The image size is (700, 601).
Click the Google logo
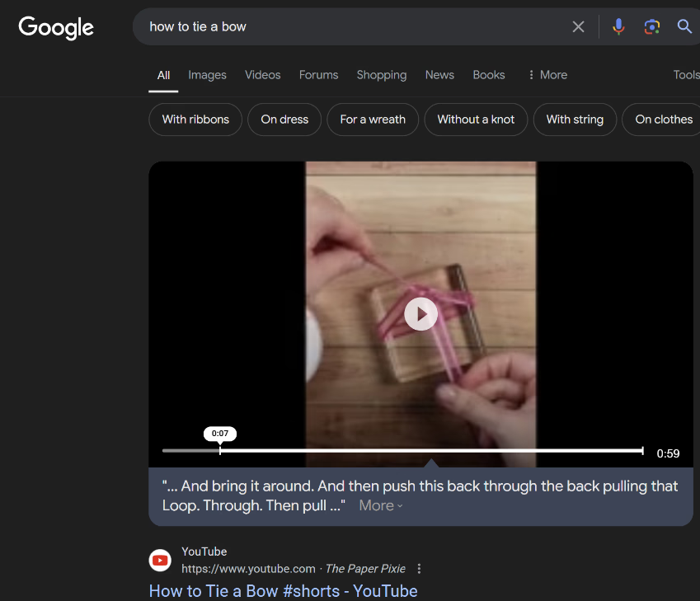(x=55, y=28)
